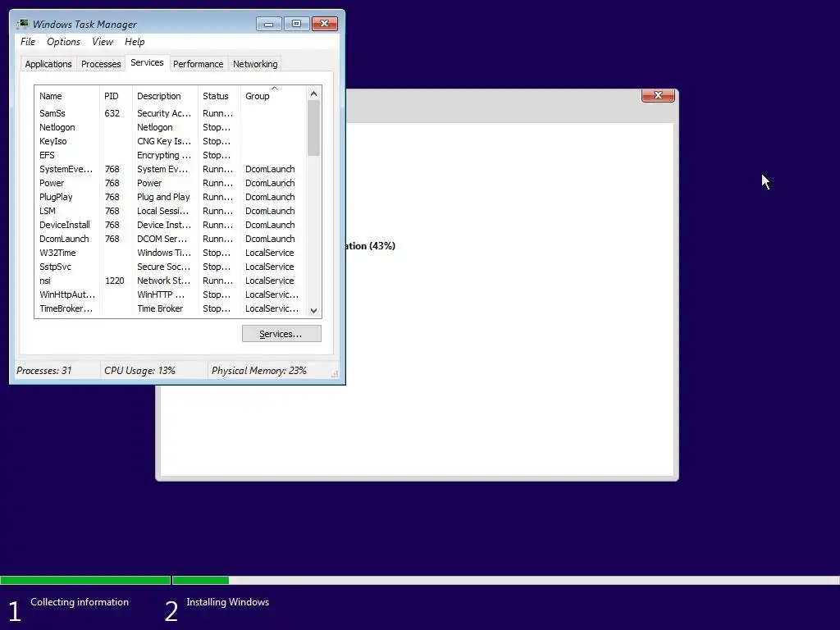Click the services list scroll up arrow

pos(314,94)
